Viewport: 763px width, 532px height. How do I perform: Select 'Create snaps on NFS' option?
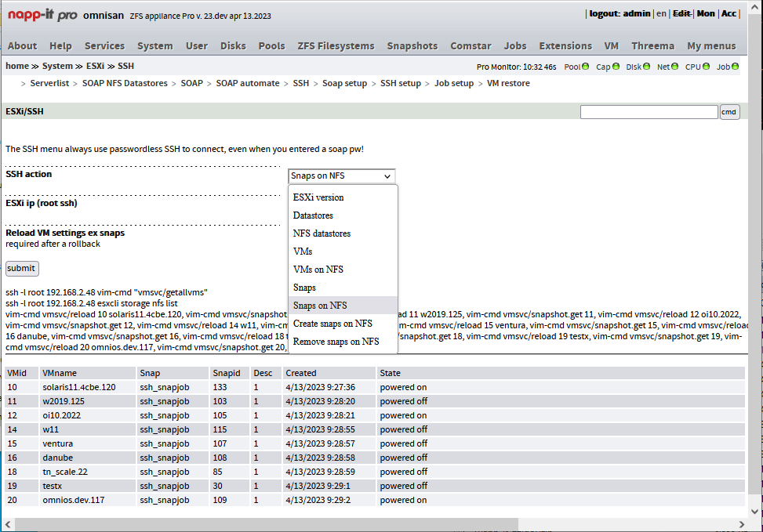(x=332, y=324)
